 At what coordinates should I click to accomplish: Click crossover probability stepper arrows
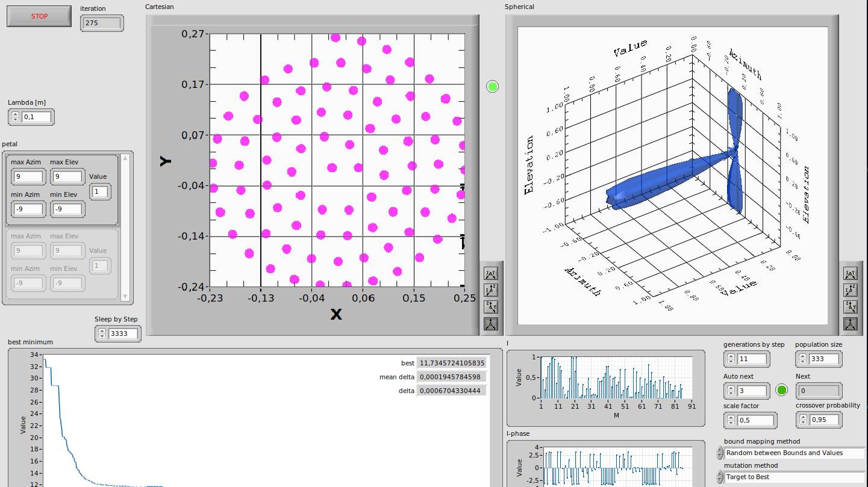click(803, 420)
